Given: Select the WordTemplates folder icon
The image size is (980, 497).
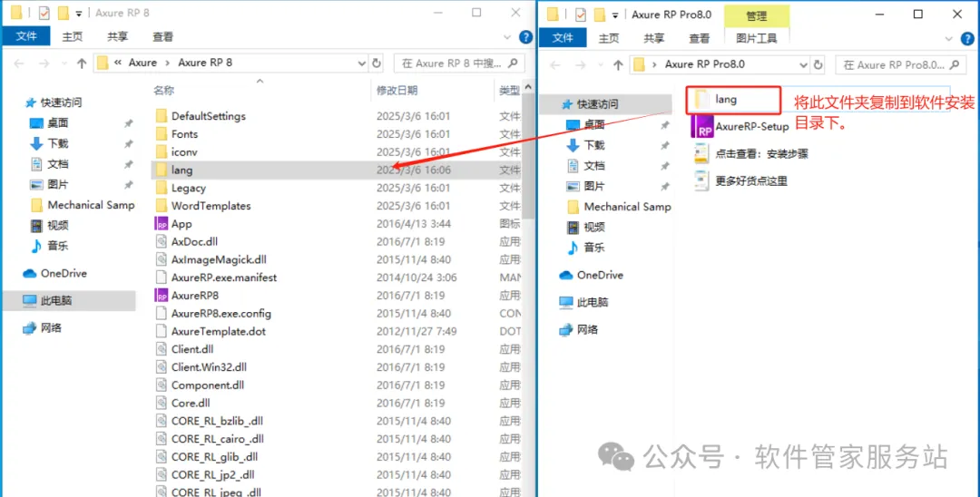Looking at the screenshot, I should (x=162, y=206).
